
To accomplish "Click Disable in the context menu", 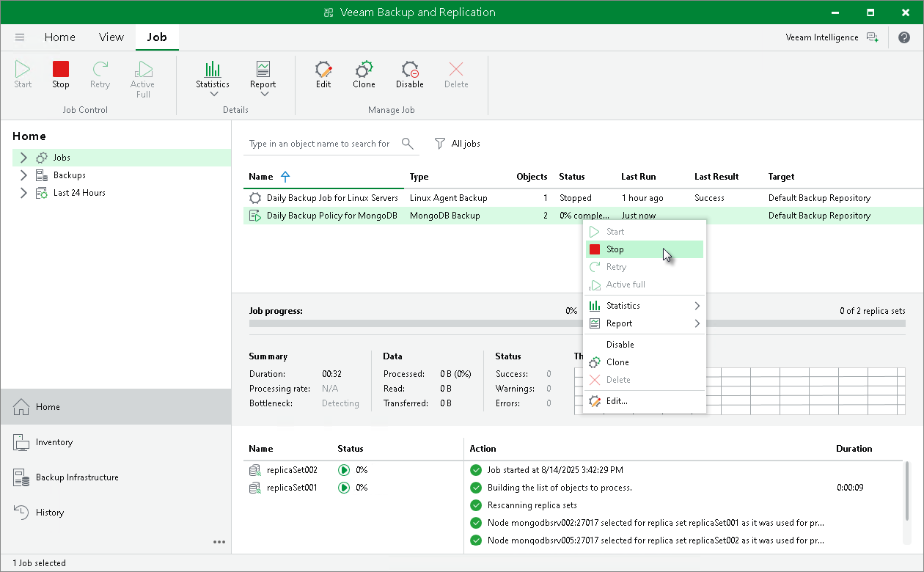I will tap(620, 344).
